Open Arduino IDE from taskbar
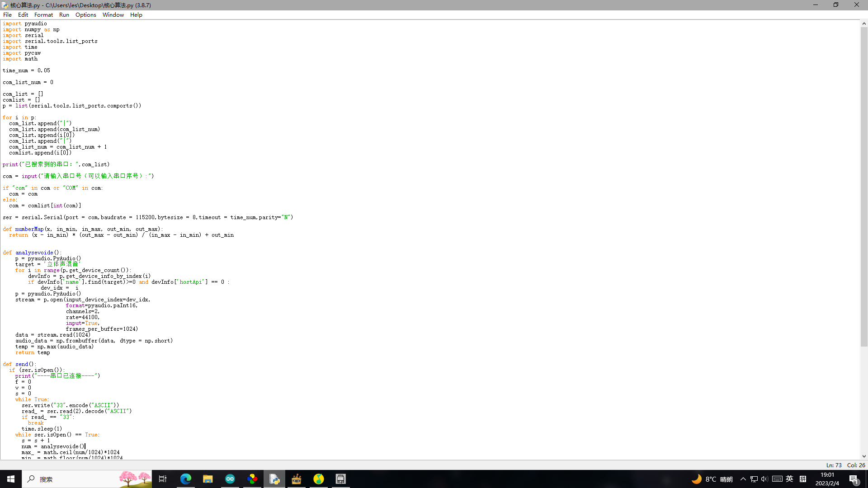The image size is (868, 488). (230, 479)
